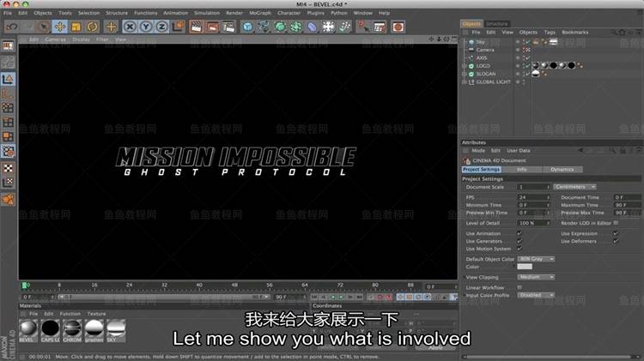Viewport: 644px width, 361px height.
Task: Open the Info tab in Attributes
Action: [521, 170]
